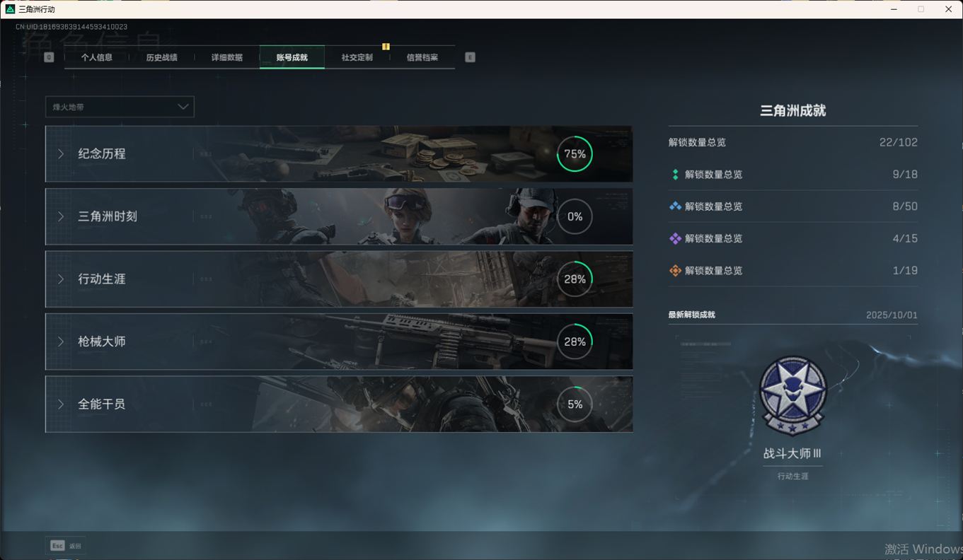
Task: Switch to the 个人信息 tab
Action: pos(97,57)
